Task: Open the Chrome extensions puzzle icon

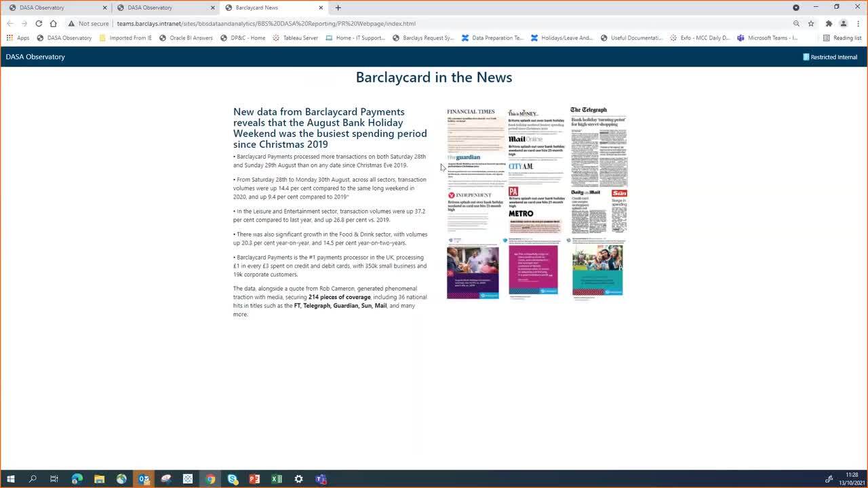Action: tap(829, 23)
